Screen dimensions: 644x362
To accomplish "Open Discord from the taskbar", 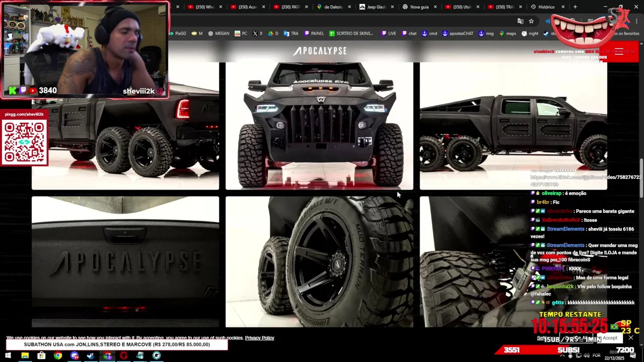I will (x=74, y=355).
